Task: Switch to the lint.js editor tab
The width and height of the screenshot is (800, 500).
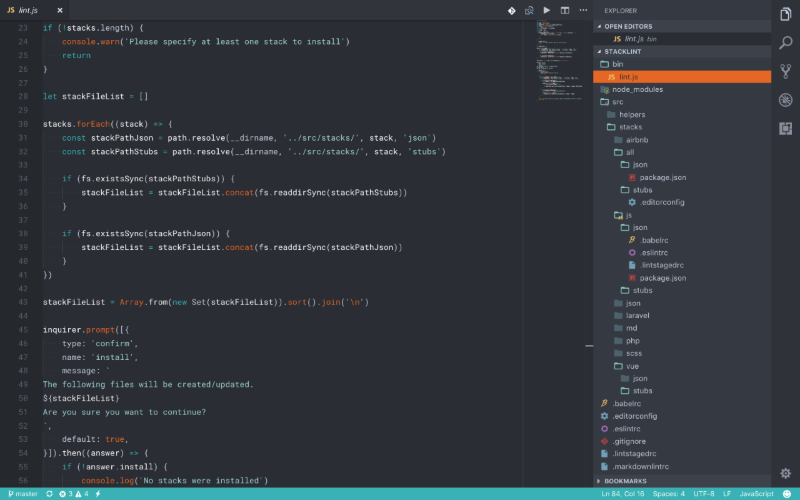Action: coord(28,10)
